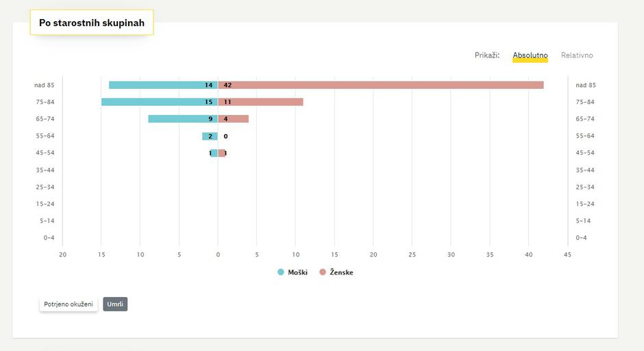Image resolution: width=644 pixels, height=351 pixels.
Task: Toggle the Ženske series legend label
Action: pyautogui.click(x=340, y=272)
